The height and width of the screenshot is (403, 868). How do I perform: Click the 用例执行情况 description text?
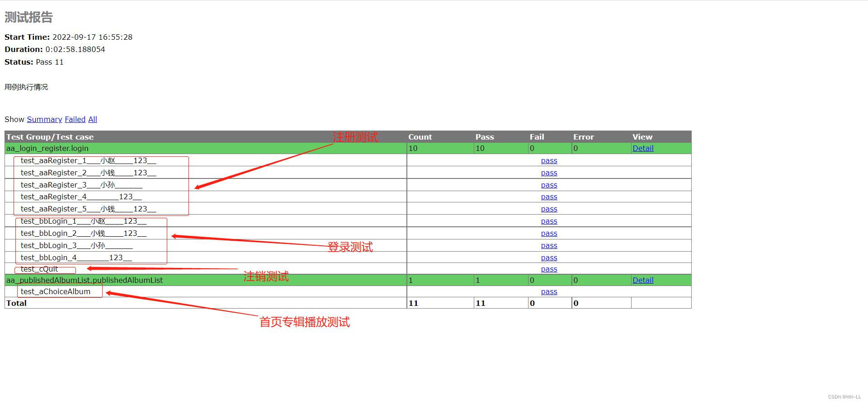[26, 87]
